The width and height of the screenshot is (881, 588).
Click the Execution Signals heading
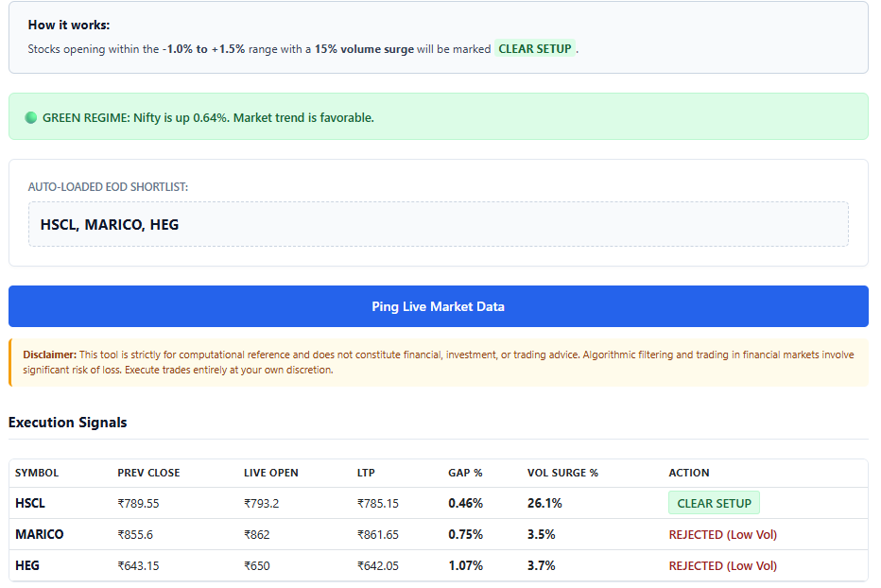(x=67, y=423)
